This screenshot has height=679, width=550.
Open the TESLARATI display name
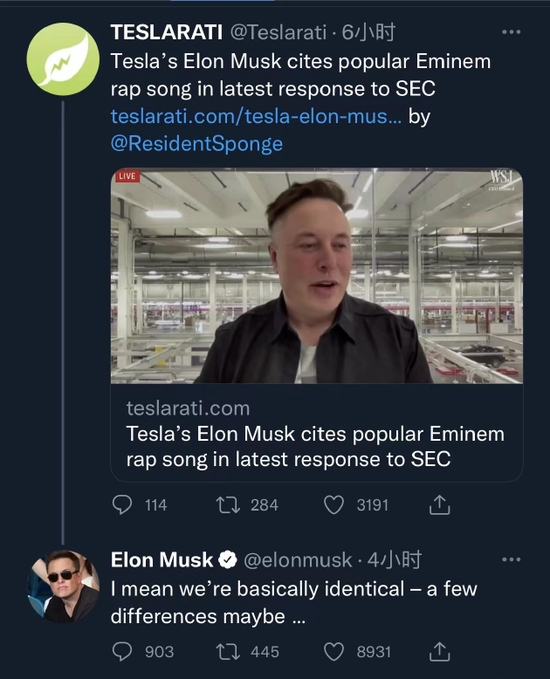click(x=167, y=32)
